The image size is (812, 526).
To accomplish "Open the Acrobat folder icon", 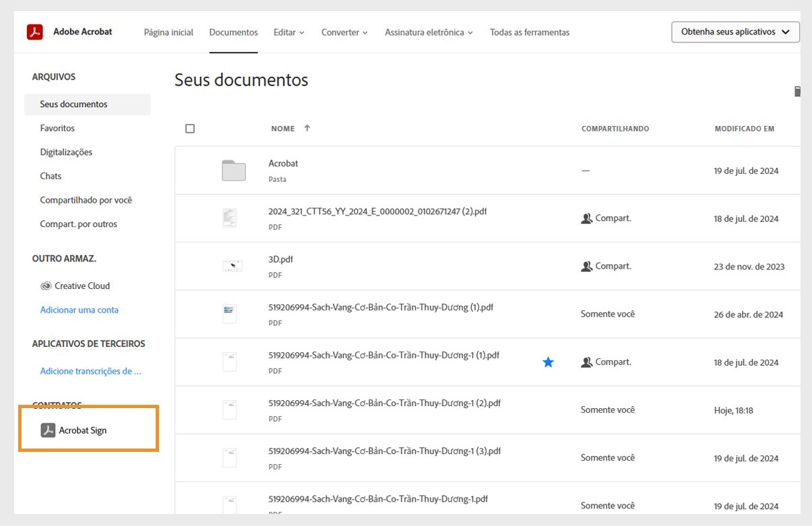I will click(x=232, y=170).
